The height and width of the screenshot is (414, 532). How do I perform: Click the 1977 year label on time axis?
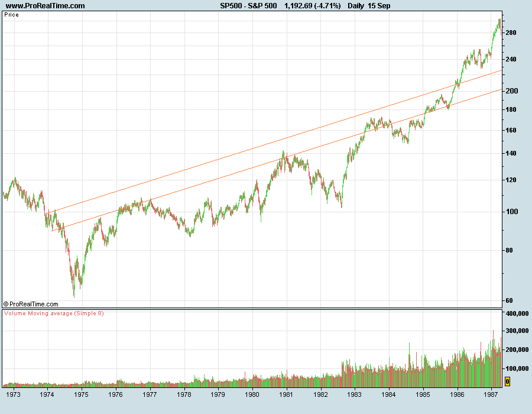150,394
